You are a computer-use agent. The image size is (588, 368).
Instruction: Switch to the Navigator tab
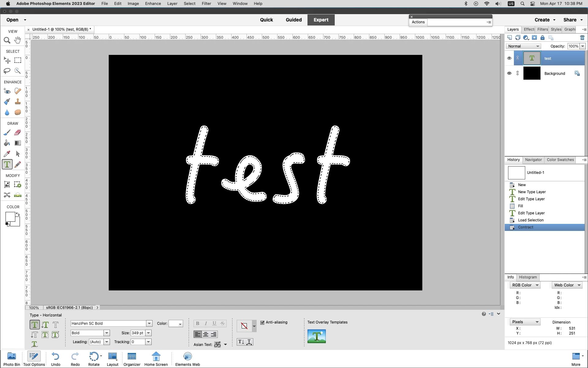[533, 160]
